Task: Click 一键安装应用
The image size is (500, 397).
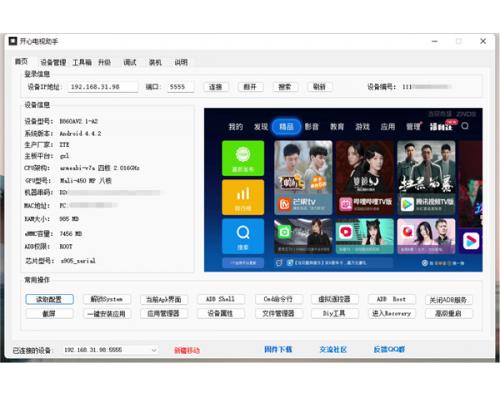Action: pos(107,314)
